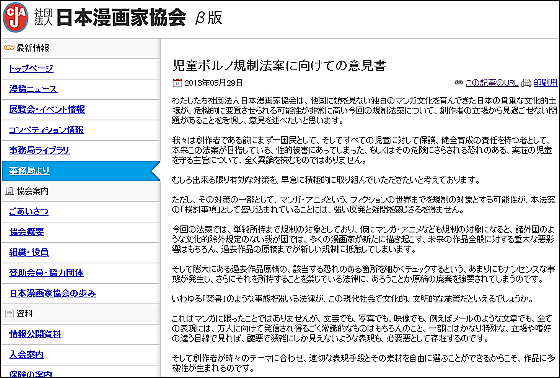
Task: Open 情報公開資料 sidebar link
Action: [35, 334]
